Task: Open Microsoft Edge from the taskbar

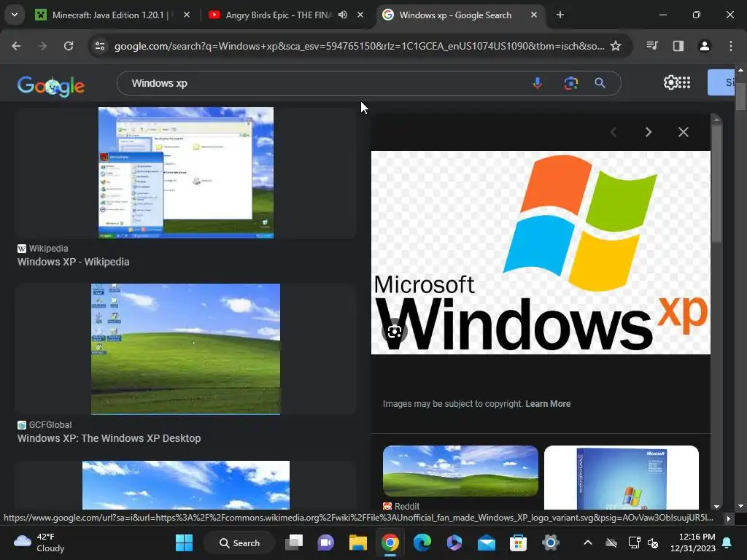Action: [x=422, y=542]
